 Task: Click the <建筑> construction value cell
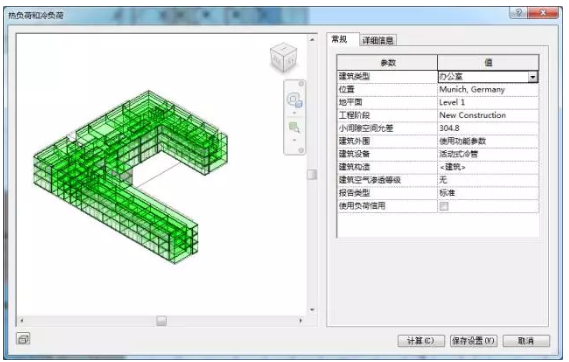tap(488, 167)
